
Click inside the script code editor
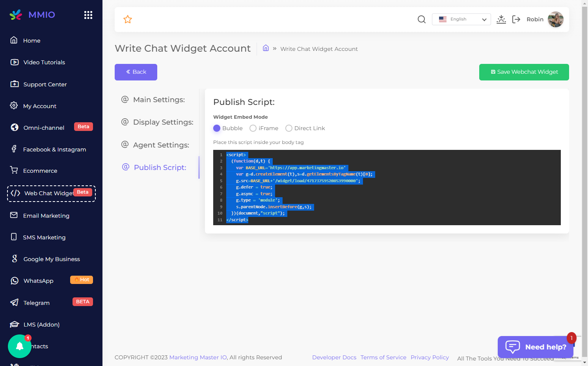(x=387, y=187)
